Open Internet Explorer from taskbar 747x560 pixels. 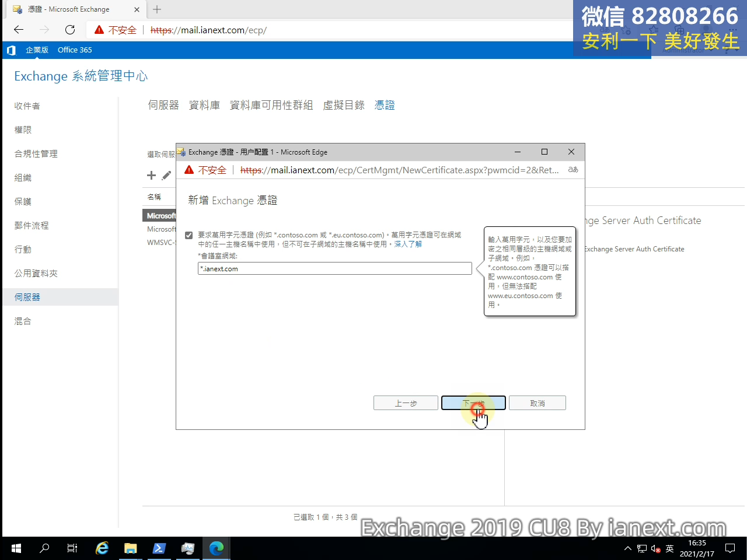click(x=102, y=548)
